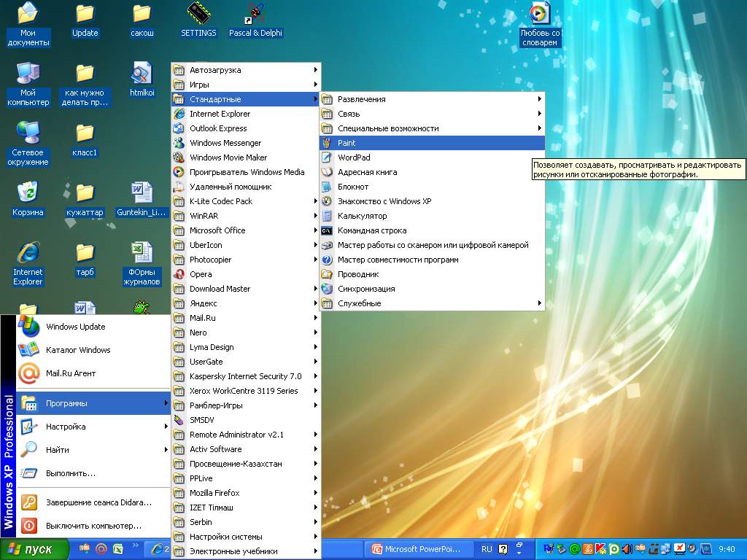Expand the Развлечения submenu
This screenshot has height=560, width=747.
361,99
